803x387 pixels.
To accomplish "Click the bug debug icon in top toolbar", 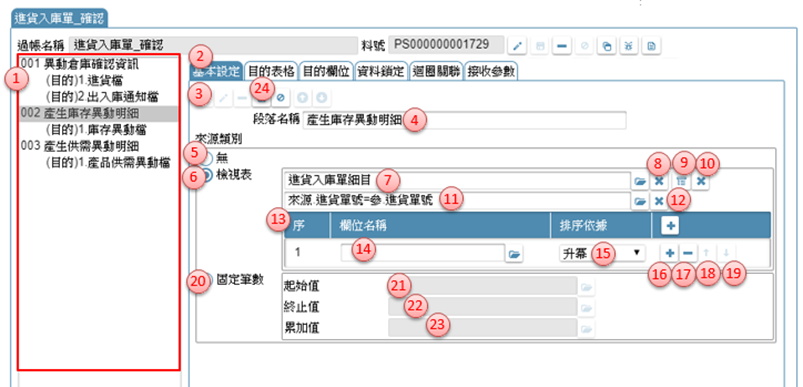I will point(628,46).
